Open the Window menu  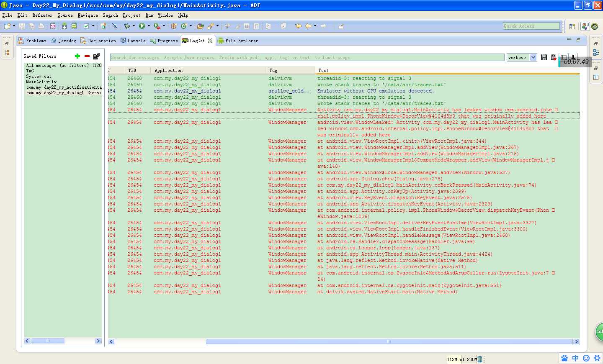coord(165,15)
